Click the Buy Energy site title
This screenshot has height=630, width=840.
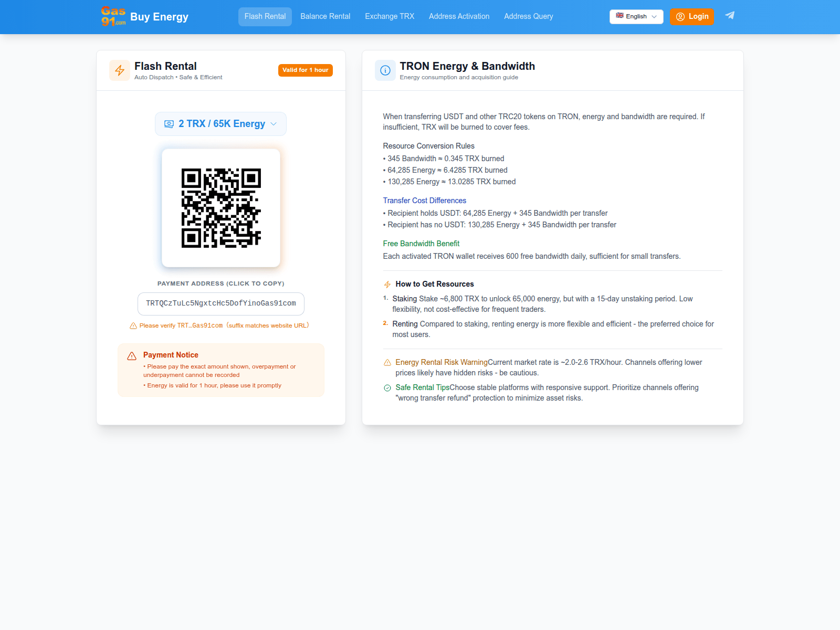tap(159, 17)
